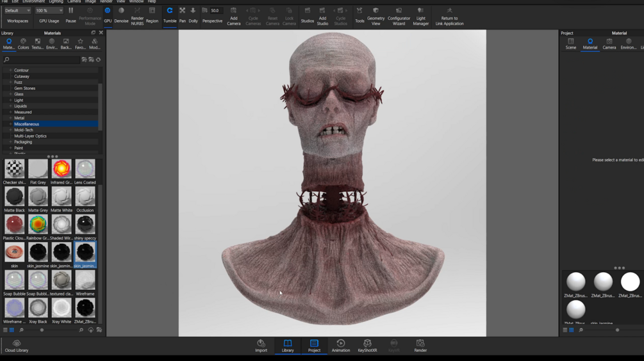Open the Lighting menu
Image resolution: width=644 pixels, height=361 pixels.
(56, 2)
